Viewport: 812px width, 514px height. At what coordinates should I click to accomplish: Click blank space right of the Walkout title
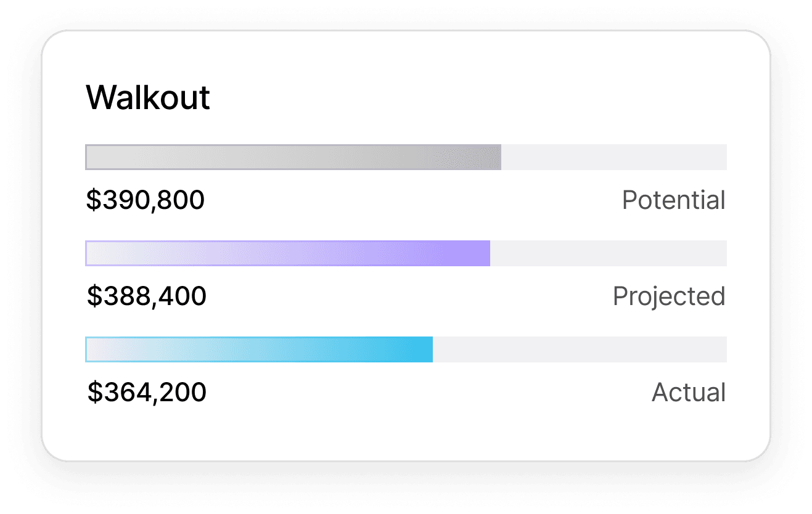click(462, 98)
